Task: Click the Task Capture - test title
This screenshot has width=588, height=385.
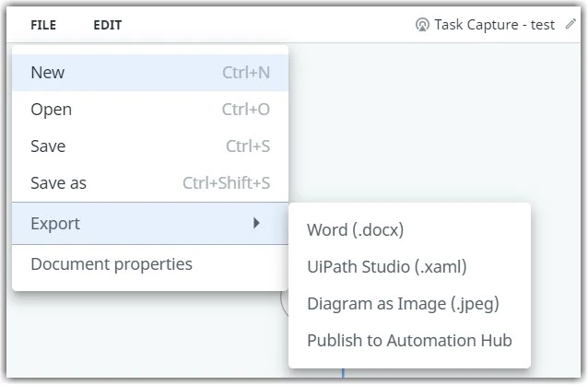Action: (494, 25)
